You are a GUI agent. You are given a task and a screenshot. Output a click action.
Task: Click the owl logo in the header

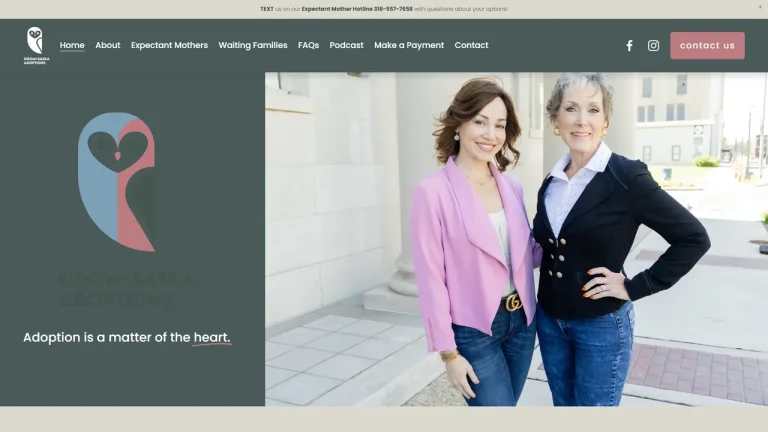point(36,46)
